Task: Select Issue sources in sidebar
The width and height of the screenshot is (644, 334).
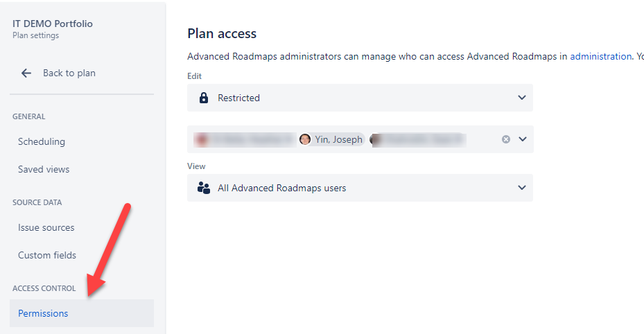Action: 46,227
